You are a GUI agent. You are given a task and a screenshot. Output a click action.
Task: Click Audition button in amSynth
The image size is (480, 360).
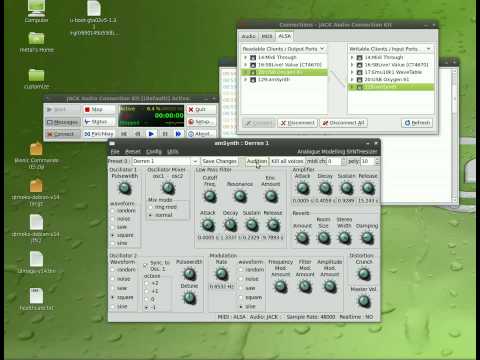(257, 161)
